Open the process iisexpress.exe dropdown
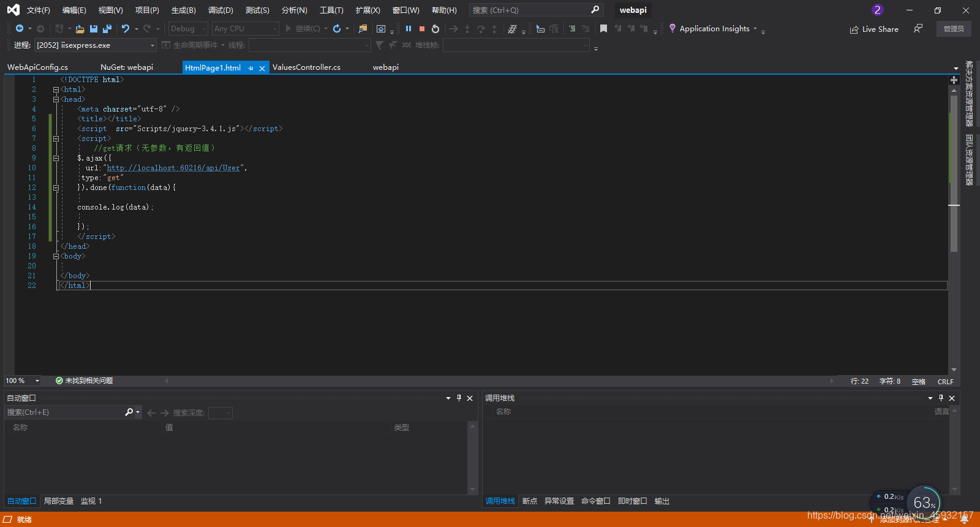The width and height of the screenshot is (980, 527). [96, 45]
